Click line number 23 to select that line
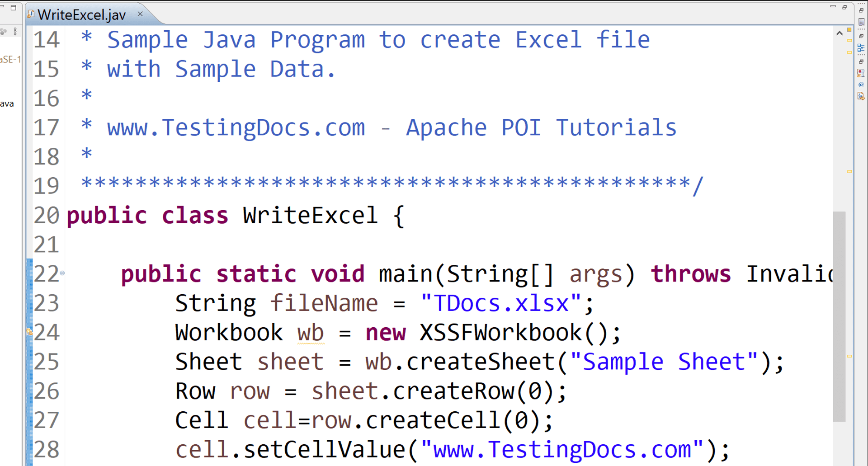The image size is (868, 466). coord(47,303)
